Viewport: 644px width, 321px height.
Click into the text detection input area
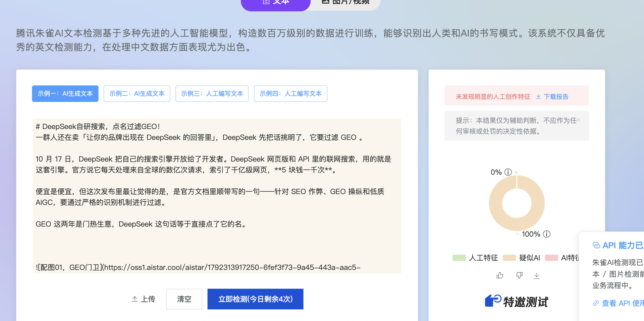coord(217,196)
